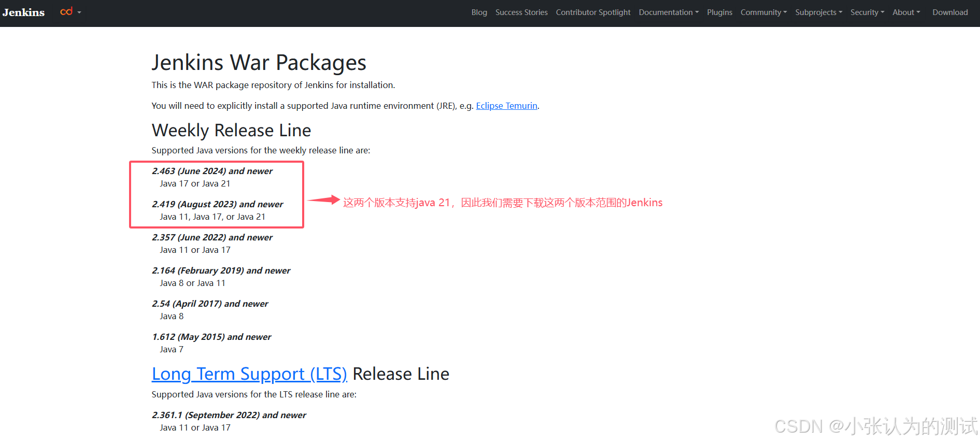Go to Success Stories
This screenshot has height=443, width=980.
[x=521, y=12]
